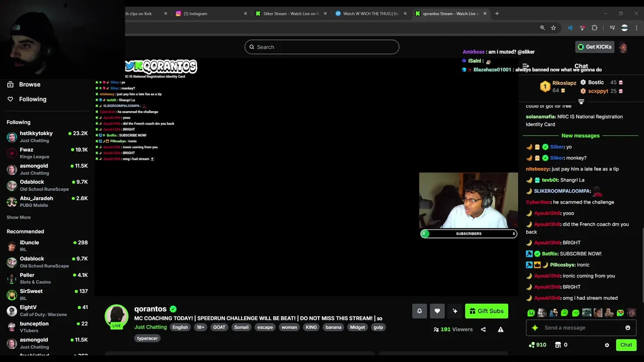Click the English tag
The image size is (644, 362).
180,327
